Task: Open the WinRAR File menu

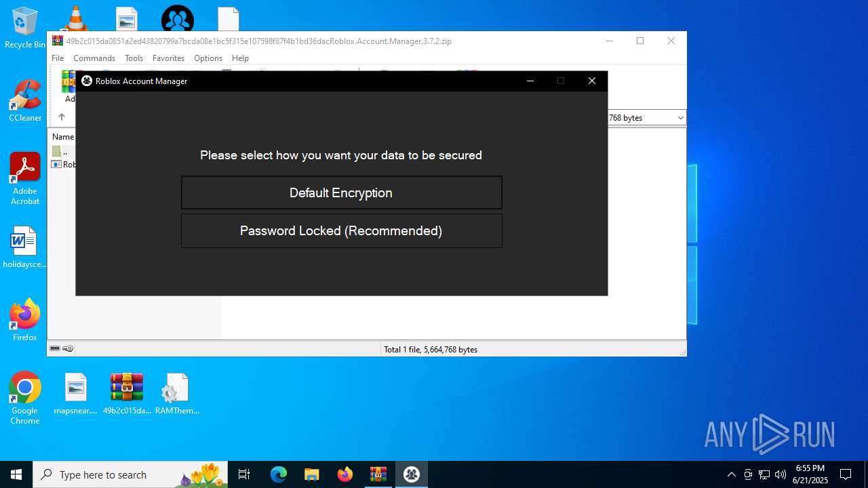Action: point(58,58)
